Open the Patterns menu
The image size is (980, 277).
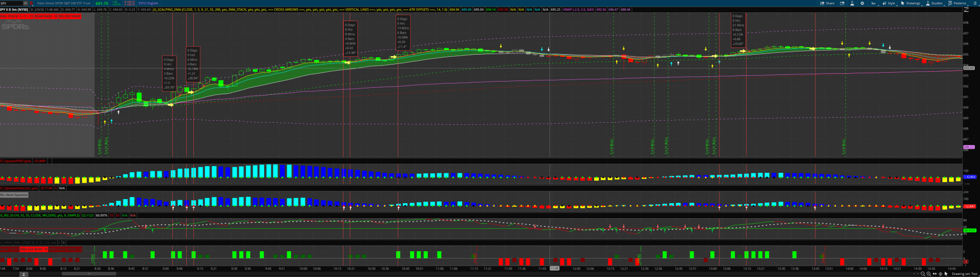957,3
